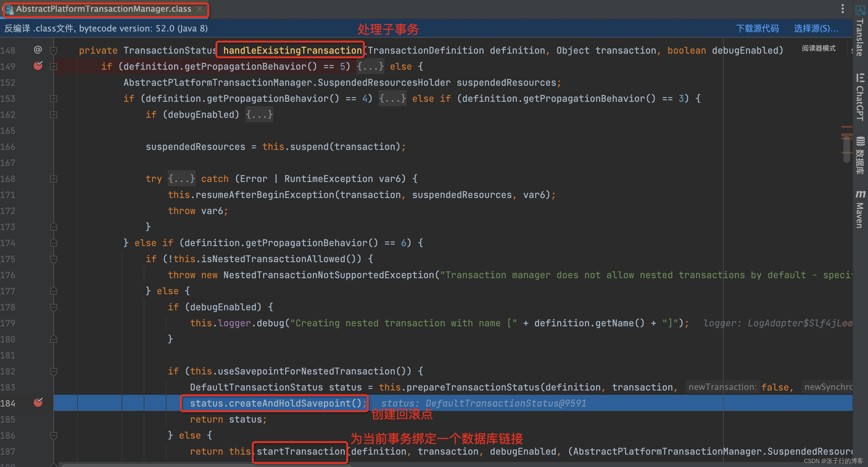Collapse the fold marker at line 175

tap(53, 259)
